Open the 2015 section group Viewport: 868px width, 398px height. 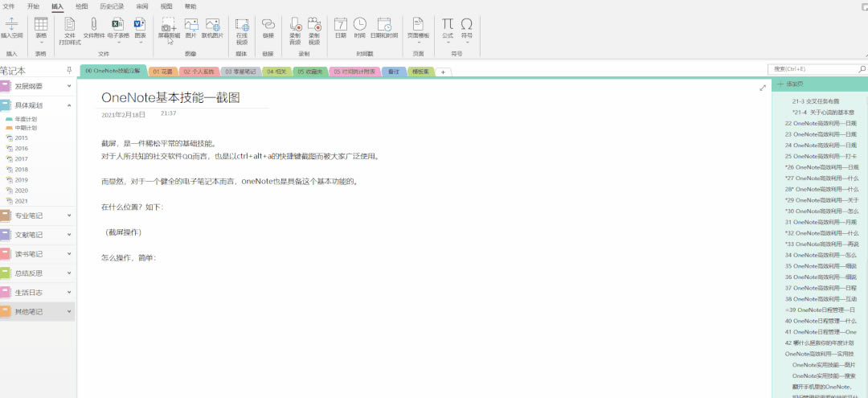[x=22, y=137]
